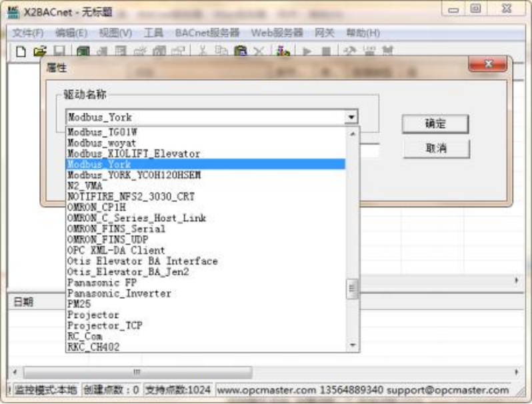Select OMRON_FINS_Serial driver

(205, 229)
